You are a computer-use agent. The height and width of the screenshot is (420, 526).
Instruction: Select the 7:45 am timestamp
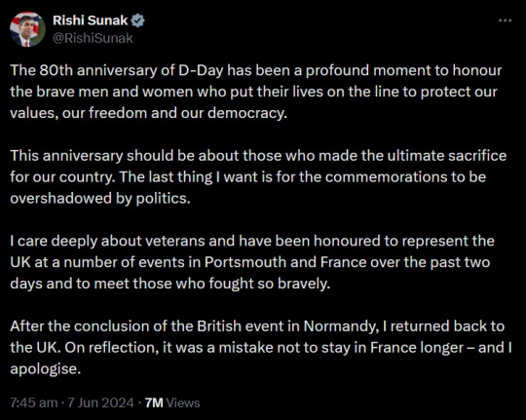pos(34,402)
